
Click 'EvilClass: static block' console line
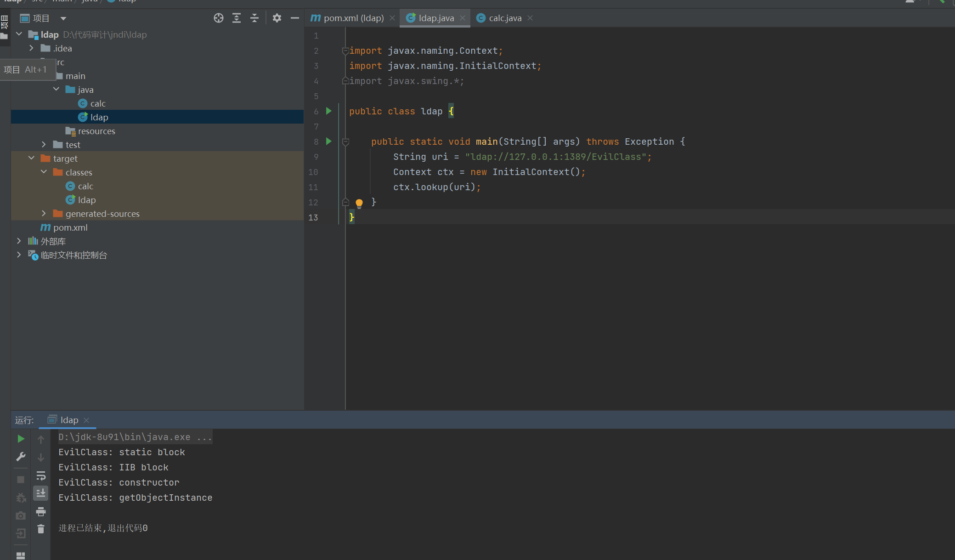point(122,452)
